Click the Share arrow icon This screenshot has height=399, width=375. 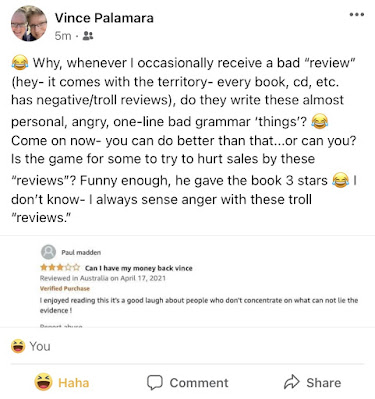pyautogui.click(x=292, y=382)
